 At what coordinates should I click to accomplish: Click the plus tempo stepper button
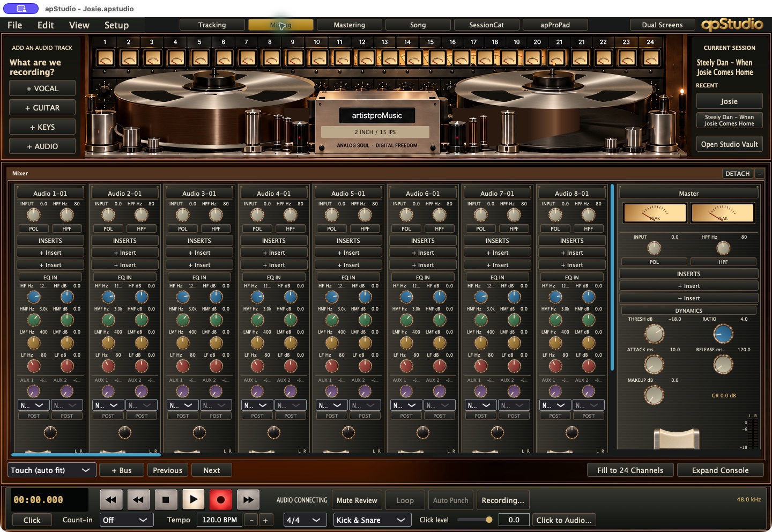click(x=265, y=520)
